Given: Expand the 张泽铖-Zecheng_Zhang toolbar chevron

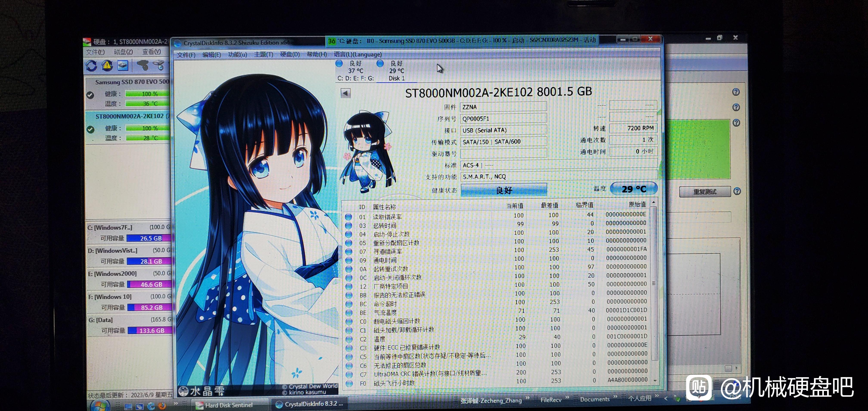Looking at the screenshot, I should coord(527,398).
